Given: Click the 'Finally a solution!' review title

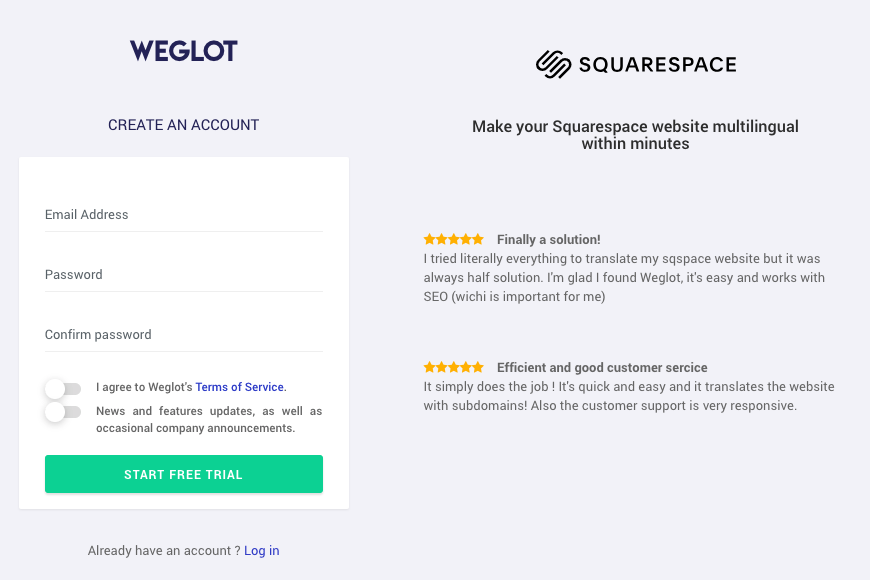Looking at the screenshot, I should (549, 239).
